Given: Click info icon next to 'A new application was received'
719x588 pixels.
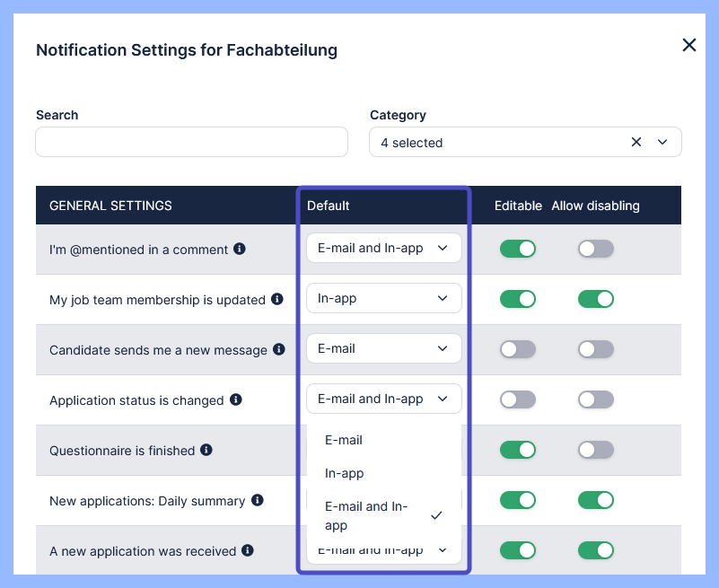Looking at the screenshot, I should [x=248, y=550].
